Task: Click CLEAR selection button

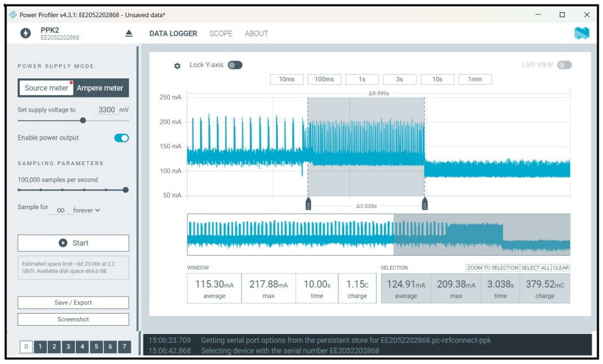Action: click(x=561, y=267)
